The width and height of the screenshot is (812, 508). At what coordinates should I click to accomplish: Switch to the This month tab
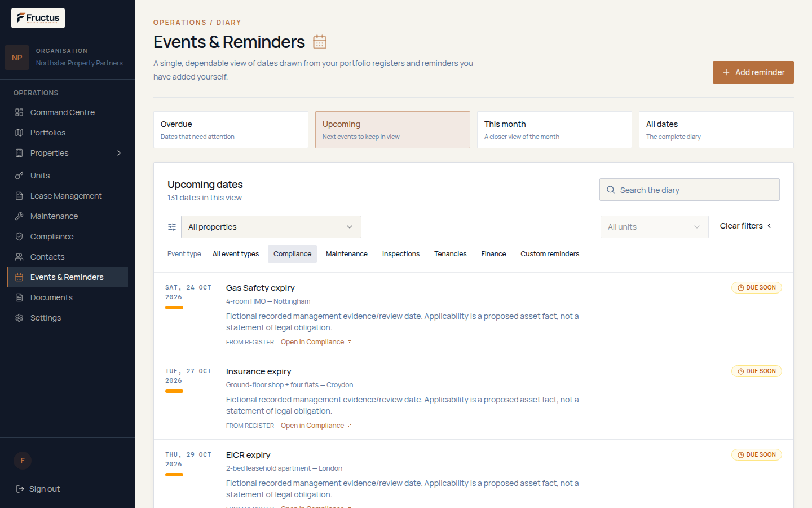pos(554,130)
